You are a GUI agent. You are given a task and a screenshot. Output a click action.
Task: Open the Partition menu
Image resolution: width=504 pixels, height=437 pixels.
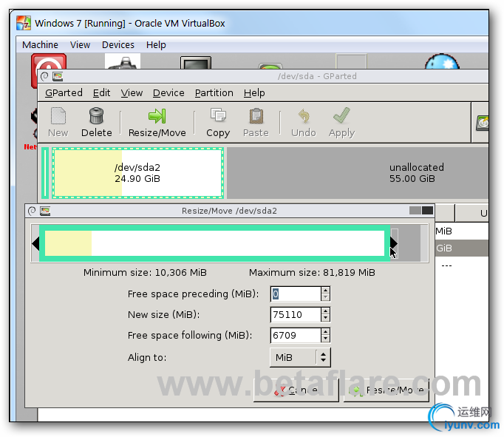(214, 93)
